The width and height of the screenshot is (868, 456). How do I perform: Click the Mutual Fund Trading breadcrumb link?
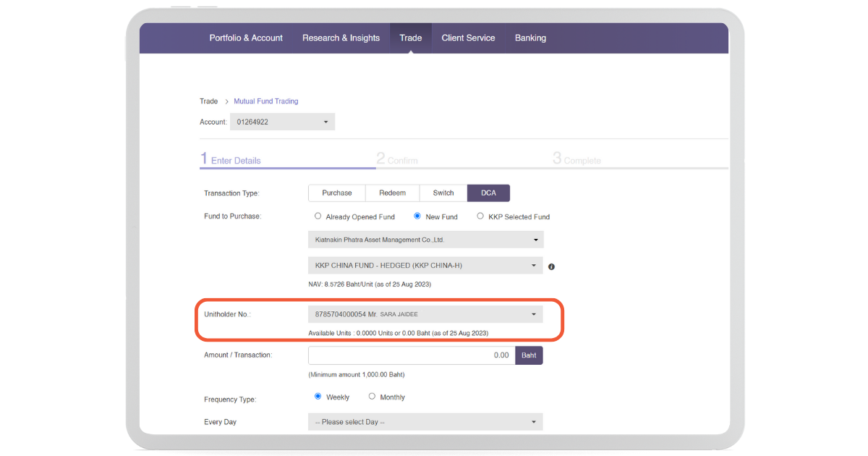click(x=265, y=101)
